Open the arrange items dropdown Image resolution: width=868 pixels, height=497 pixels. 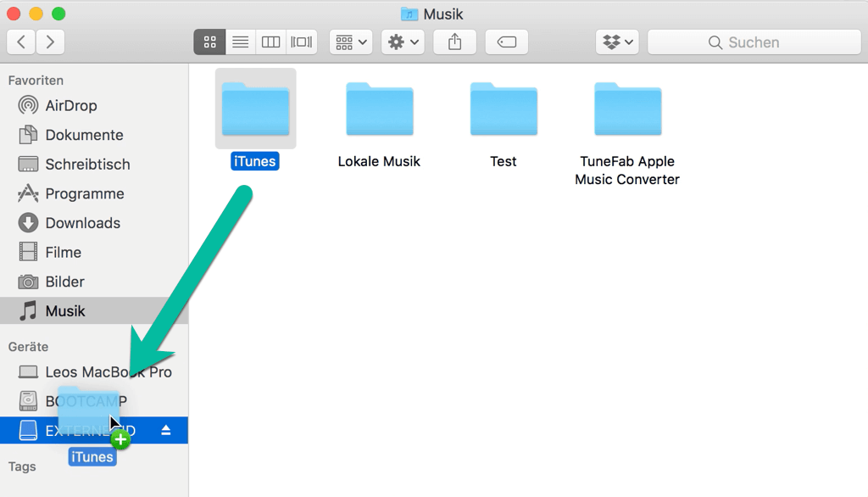click(351, 42)
